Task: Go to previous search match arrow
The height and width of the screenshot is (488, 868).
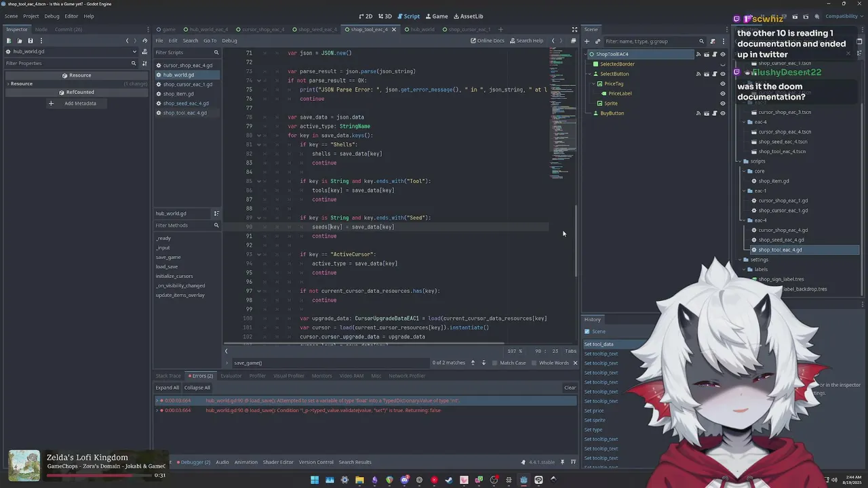Action: (473, 363)
